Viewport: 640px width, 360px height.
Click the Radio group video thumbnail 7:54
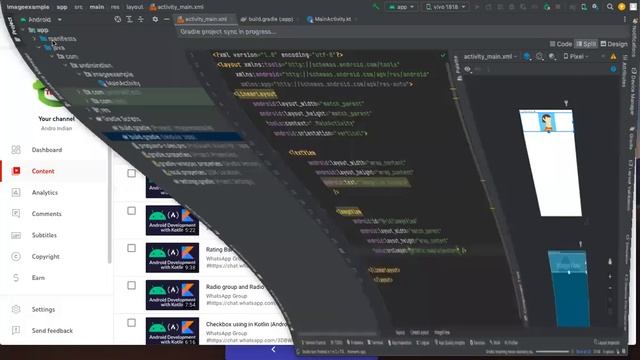tap(172, 295)
